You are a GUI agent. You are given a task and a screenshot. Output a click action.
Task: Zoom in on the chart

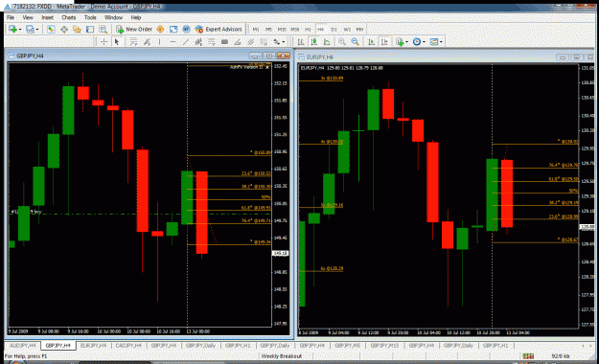[x=342, y=41]
